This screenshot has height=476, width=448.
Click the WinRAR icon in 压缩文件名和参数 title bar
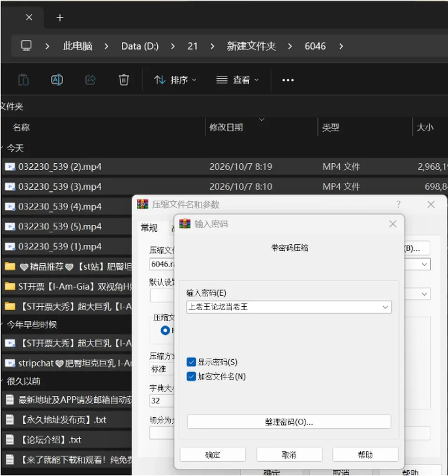click(x=142, y=204)
